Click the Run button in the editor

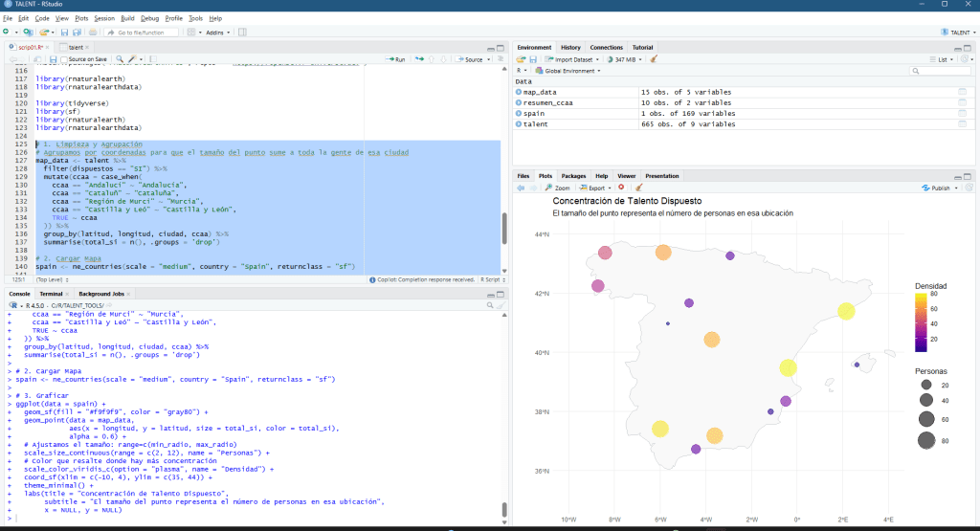tap(395, 59)
